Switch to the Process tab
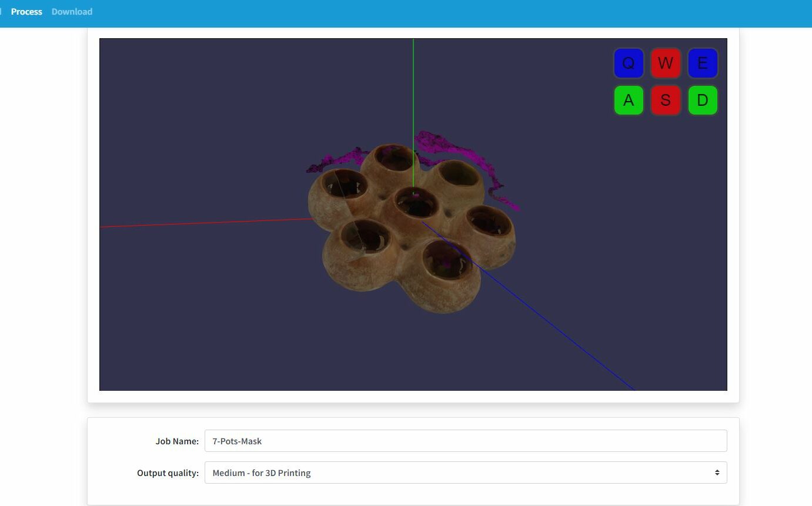 point(26,12)
